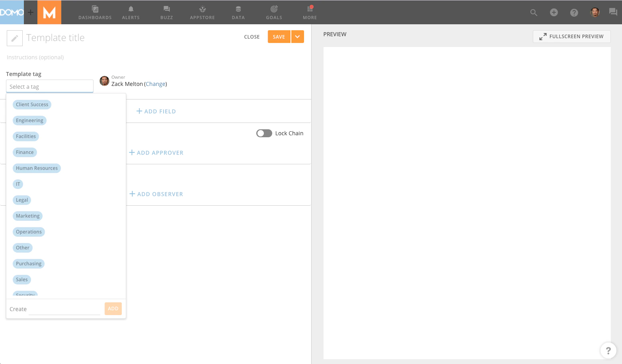Click Add Observer

[156, 194]
